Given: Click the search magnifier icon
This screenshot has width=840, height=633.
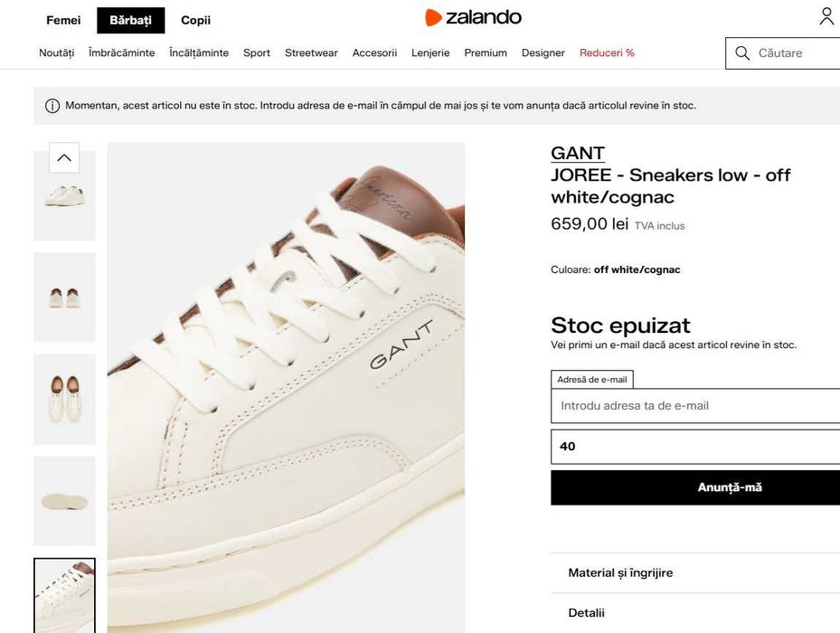Looking at the screenshot, I should (742, 53).
